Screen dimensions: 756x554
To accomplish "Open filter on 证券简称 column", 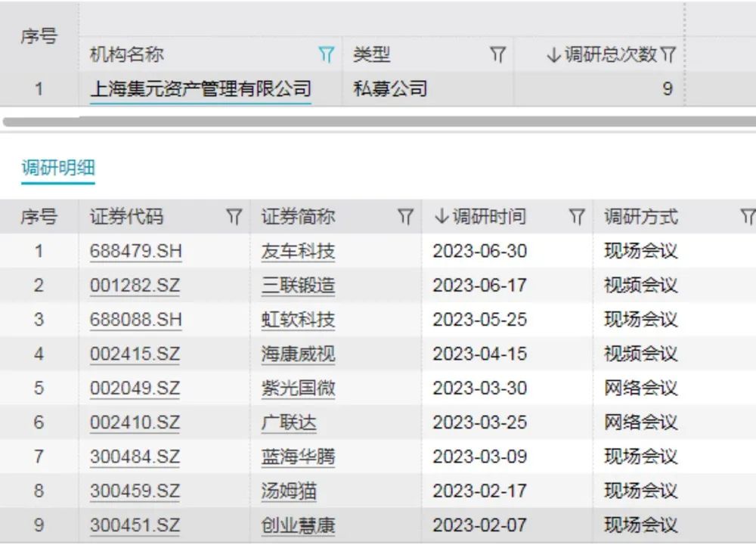I will coord(406,217).
